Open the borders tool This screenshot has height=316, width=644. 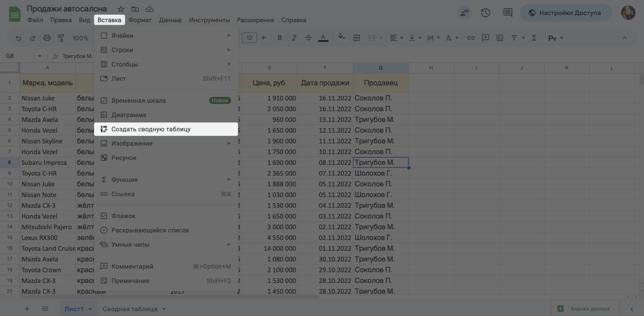(357, 38)
